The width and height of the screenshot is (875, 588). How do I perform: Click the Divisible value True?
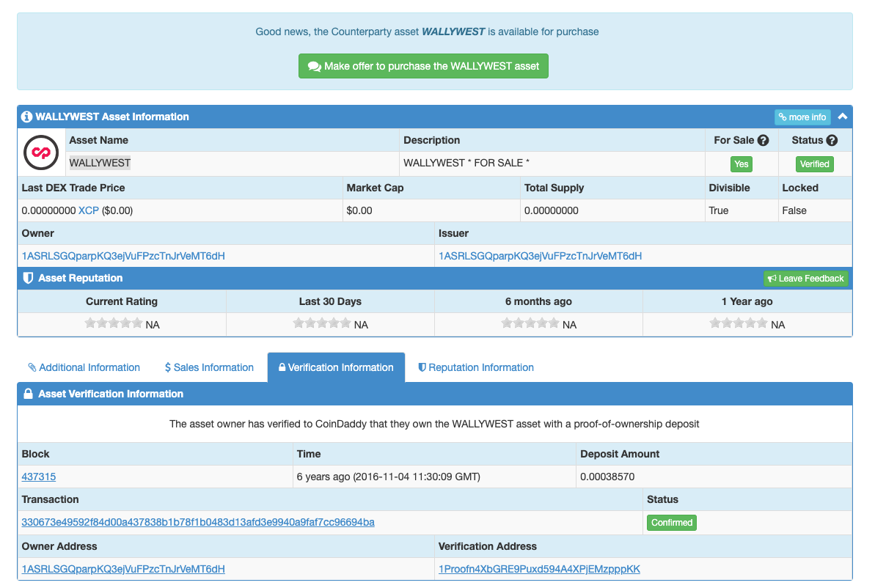718,211
